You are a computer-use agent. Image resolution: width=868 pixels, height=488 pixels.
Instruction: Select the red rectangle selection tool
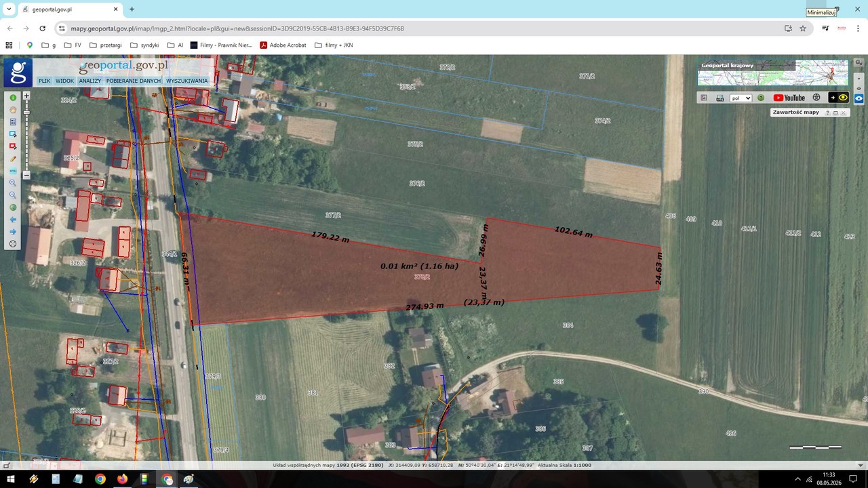click(x=13, y=146)
